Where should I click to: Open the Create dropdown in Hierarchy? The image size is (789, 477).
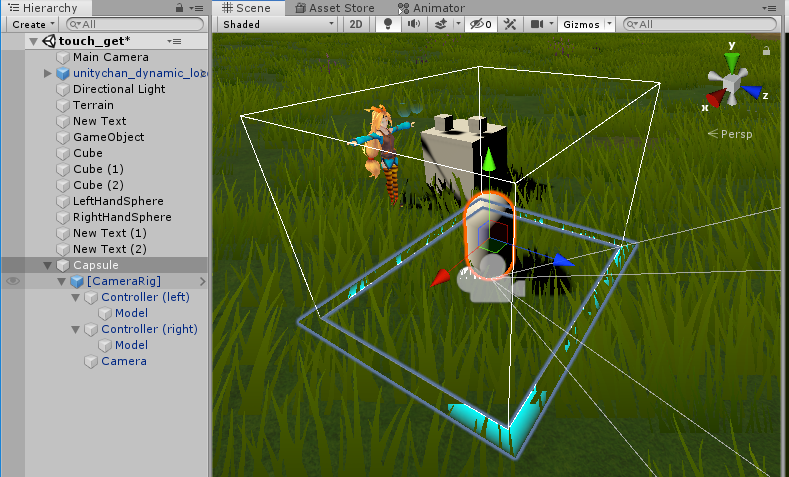click(33, 24)
